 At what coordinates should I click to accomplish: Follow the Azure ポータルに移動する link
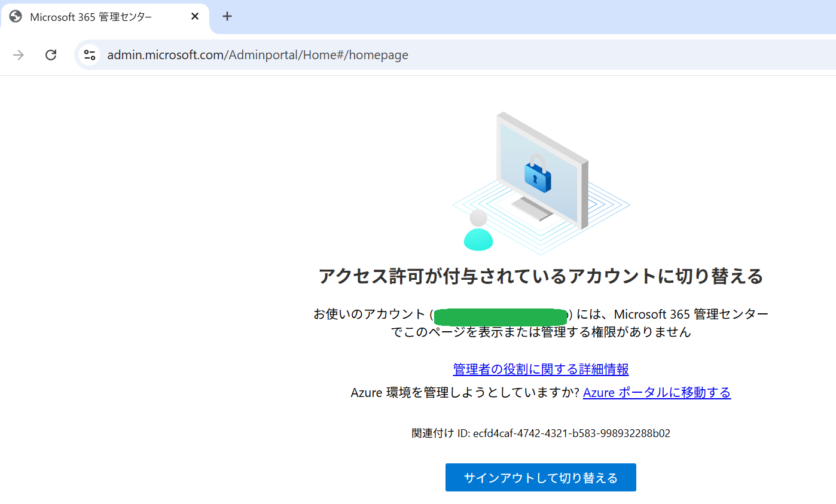click(x=657, y=392)
